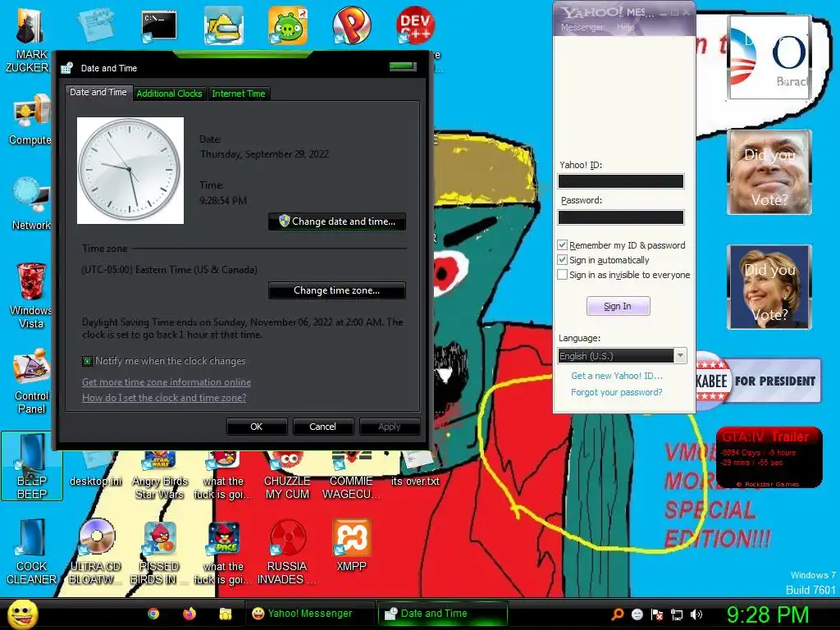Launch Firefox from the taskbar
The width and height of the screenshot is (840, 630).
pyautogui.click(x=189, y=614)
